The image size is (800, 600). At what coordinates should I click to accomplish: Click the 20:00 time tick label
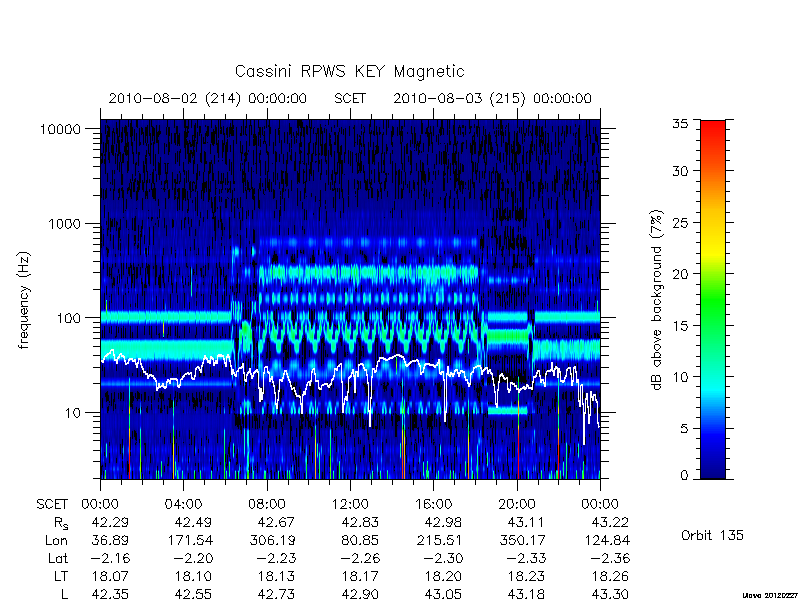click(517, 505)
